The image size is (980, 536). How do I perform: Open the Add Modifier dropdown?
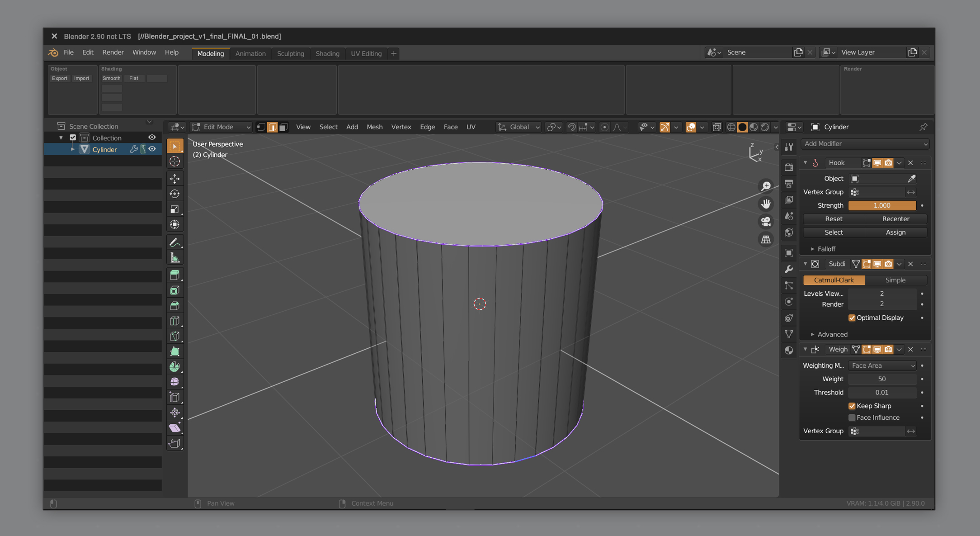865,144
